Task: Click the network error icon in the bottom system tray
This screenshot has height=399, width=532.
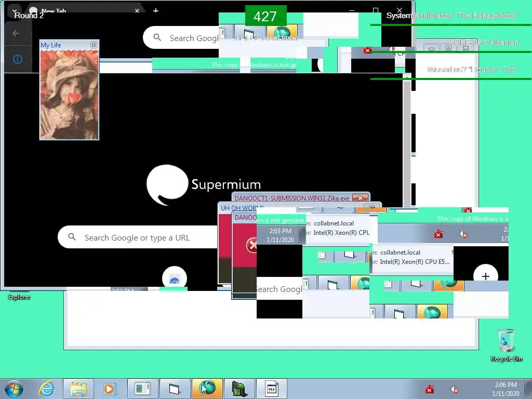Action: [430, 389]
